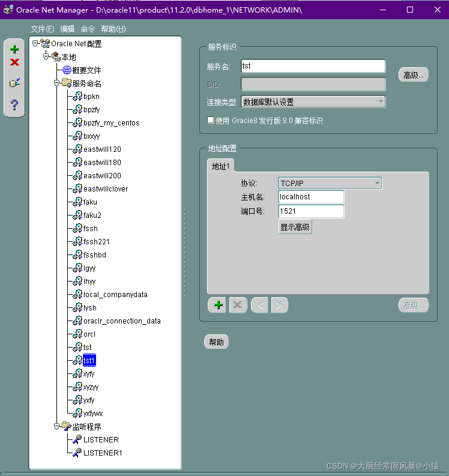Click the 帮助 button below address panel
The height and width of the screenshot is (476, 449).
(x=216, y=342)
